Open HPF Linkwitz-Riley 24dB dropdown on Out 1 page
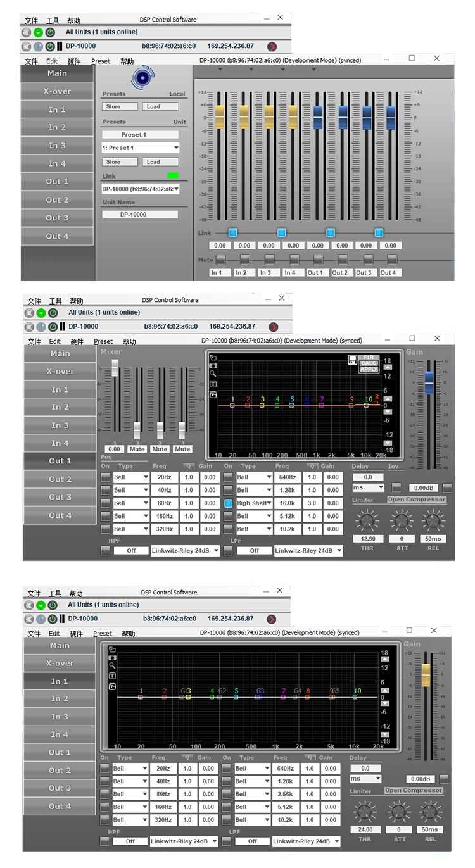This screenshot has height=868, width=475. [x=186, y=551]
